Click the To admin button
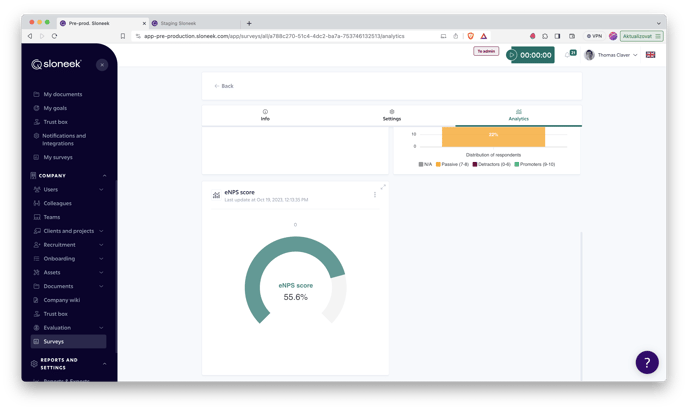Image resolution: width=688 pixels, height=410 pixels. [x=486, y=51]
